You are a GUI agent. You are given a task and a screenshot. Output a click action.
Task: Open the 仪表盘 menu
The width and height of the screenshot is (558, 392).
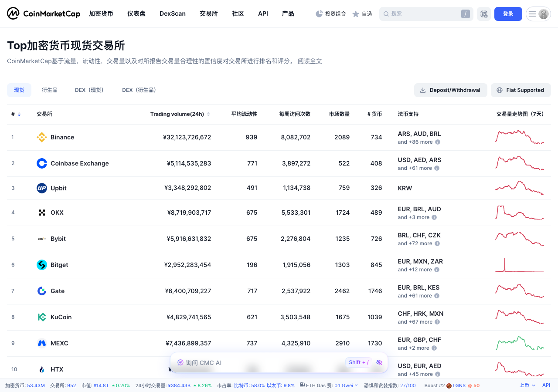coord(136,14)
